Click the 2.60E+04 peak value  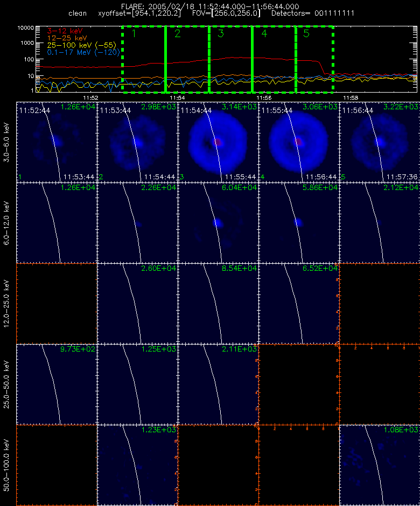(158, 268)
